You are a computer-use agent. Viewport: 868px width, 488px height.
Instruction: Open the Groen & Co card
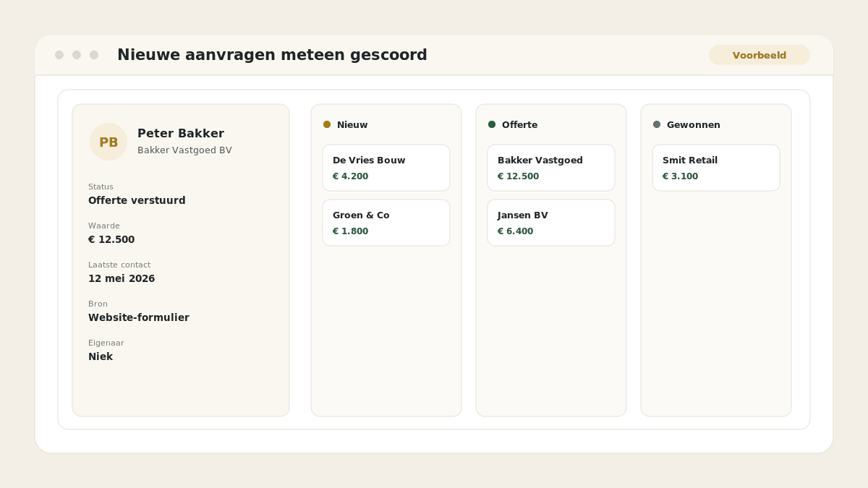(x=386, y=223)
